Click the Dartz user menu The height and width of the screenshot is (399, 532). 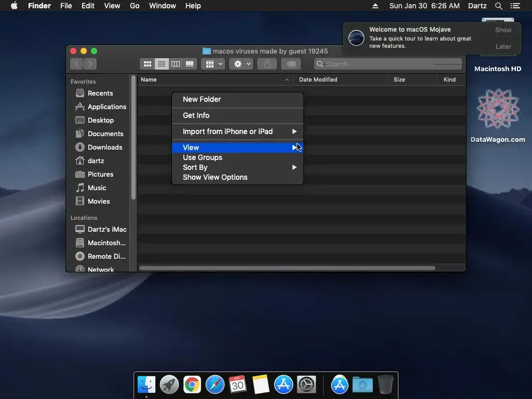point(477,6)
